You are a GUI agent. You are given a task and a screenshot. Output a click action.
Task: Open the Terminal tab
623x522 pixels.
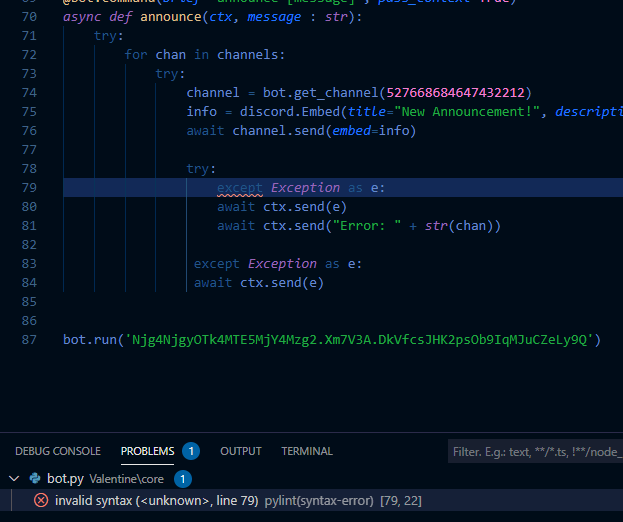tap(307, 451)
